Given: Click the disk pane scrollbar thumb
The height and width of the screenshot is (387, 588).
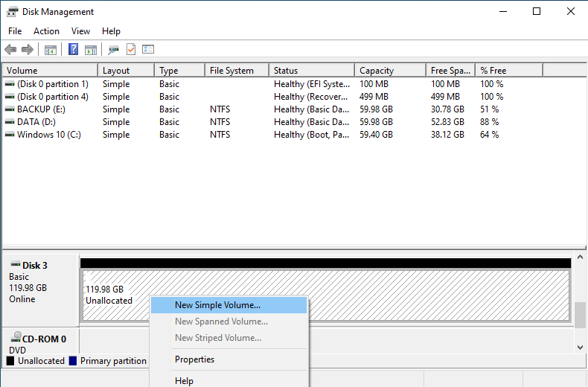Looking at the screenshot, I should [580, 315].
